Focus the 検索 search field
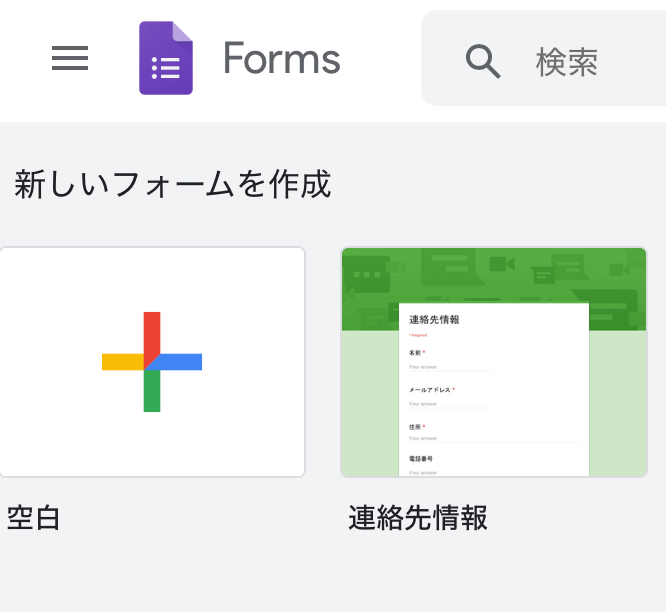This screenshot has height=612, width=666. click(x=543, y=58)
